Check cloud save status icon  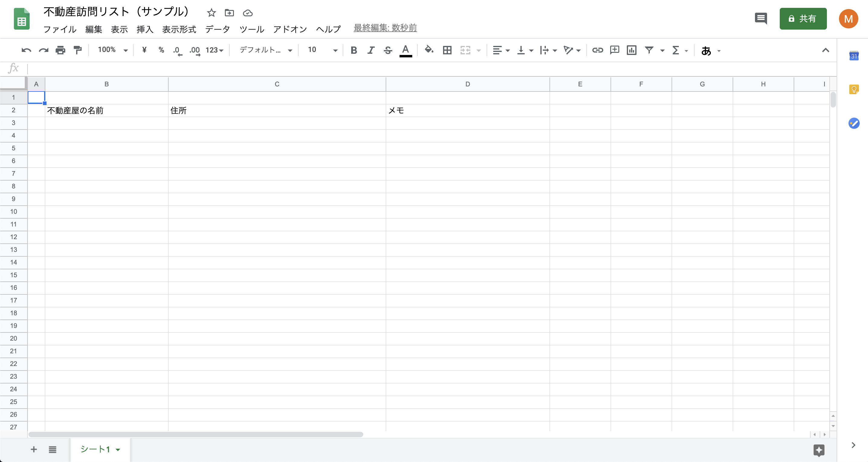pos(248,13)
